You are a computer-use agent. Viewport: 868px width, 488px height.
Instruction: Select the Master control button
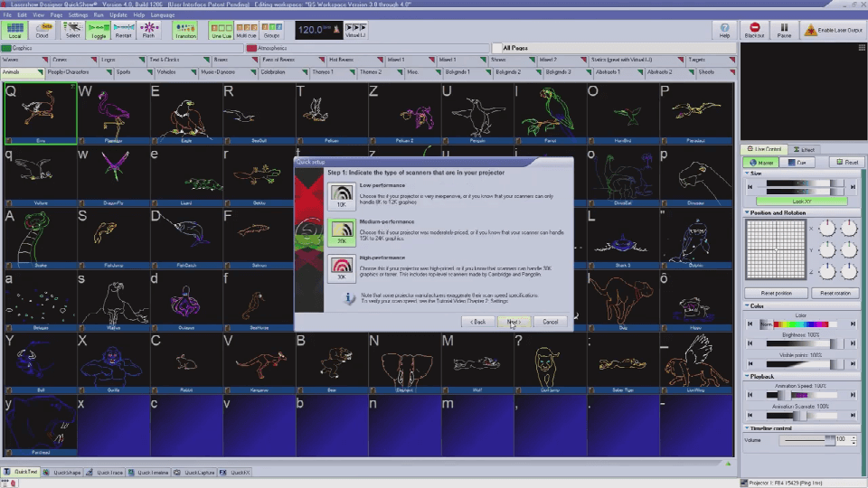click(761, 163)
